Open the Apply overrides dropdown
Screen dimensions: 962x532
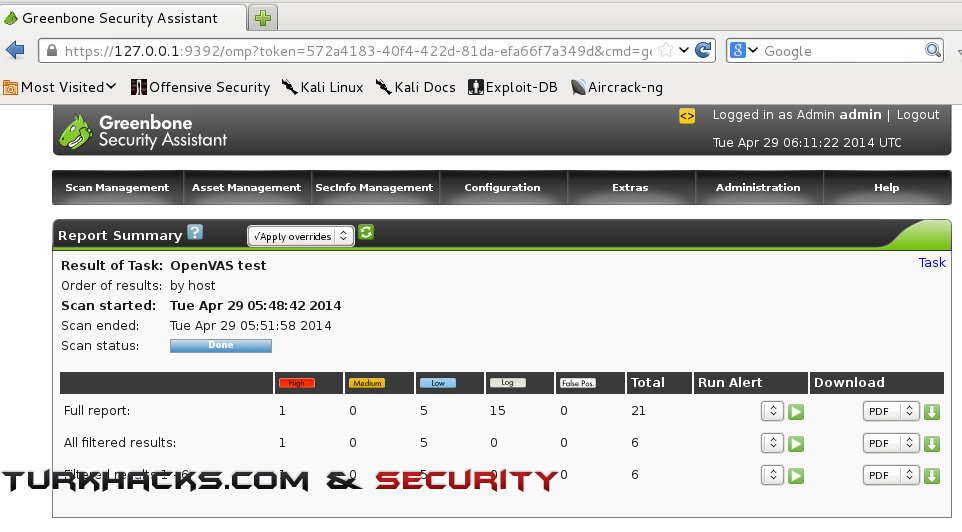[x=301, y=236]
